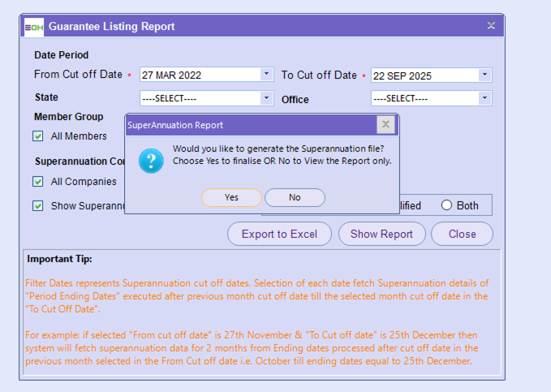
Task: Open the From Cut off Date dropdown
Action: pyautogui.click(x=267, y=75)
